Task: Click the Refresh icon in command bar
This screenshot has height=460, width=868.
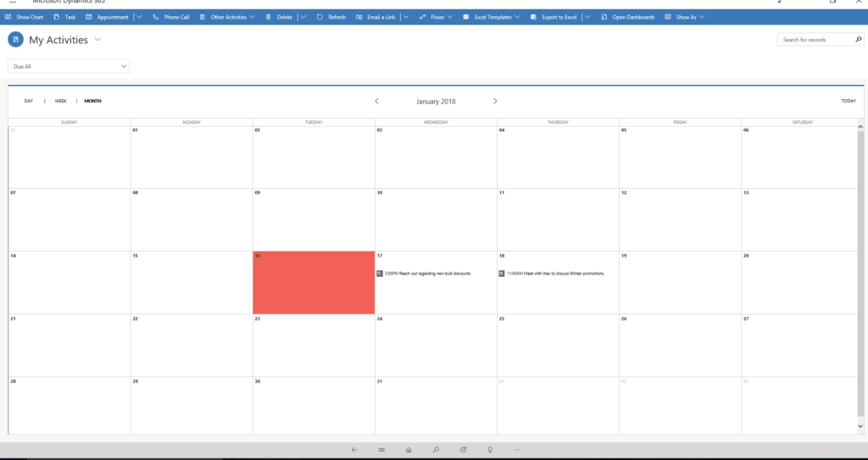Action: pos(320,17)
